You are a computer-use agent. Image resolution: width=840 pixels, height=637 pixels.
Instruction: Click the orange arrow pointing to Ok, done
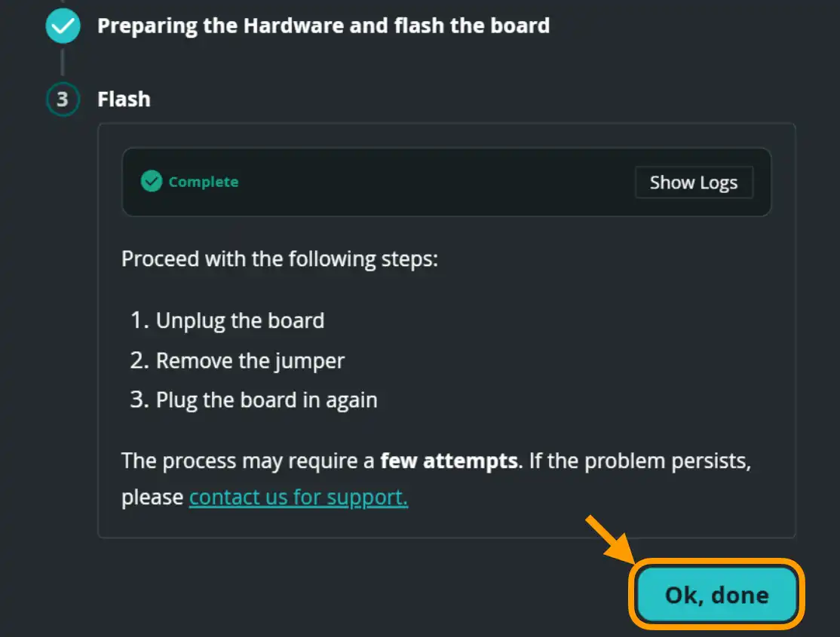tap(609, 537)
